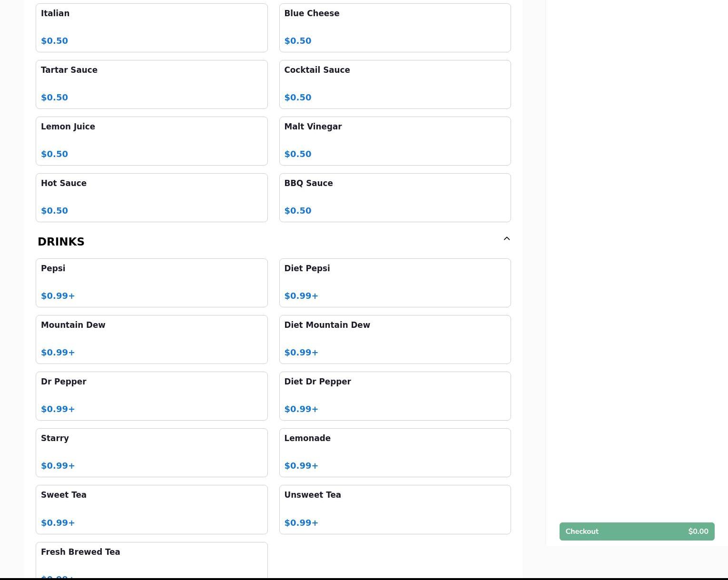Collapse the DRINKS section chevron

(506, 239)
